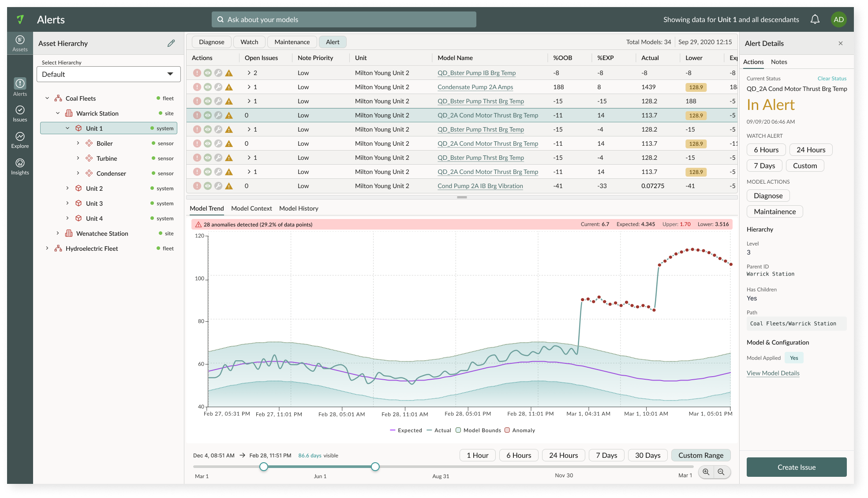Image resolution: width=868 pixels, height=498 pixels.
Task: Close the Alert Details panel
Action: (x=841, y=43)
